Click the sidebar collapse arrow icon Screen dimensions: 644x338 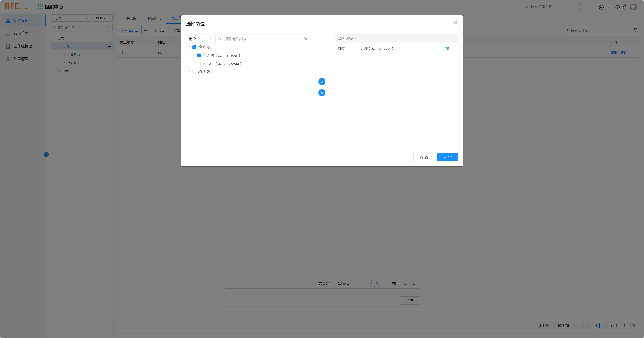46,155
